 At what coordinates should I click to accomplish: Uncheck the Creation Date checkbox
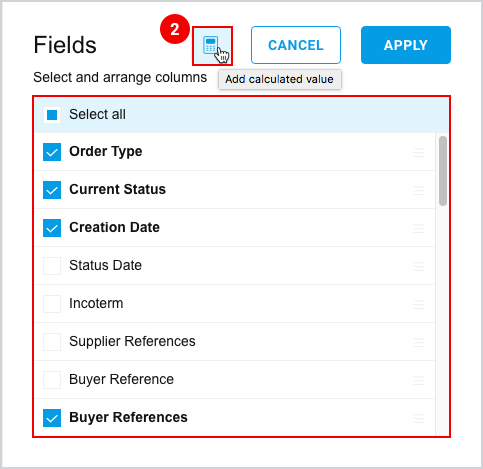(x=52, y=228)
